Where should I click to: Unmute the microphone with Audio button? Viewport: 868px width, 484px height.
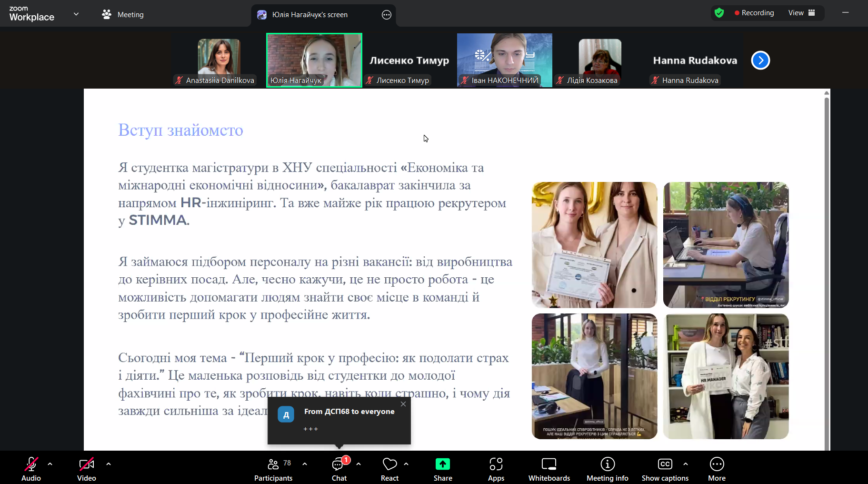[31, 469]
